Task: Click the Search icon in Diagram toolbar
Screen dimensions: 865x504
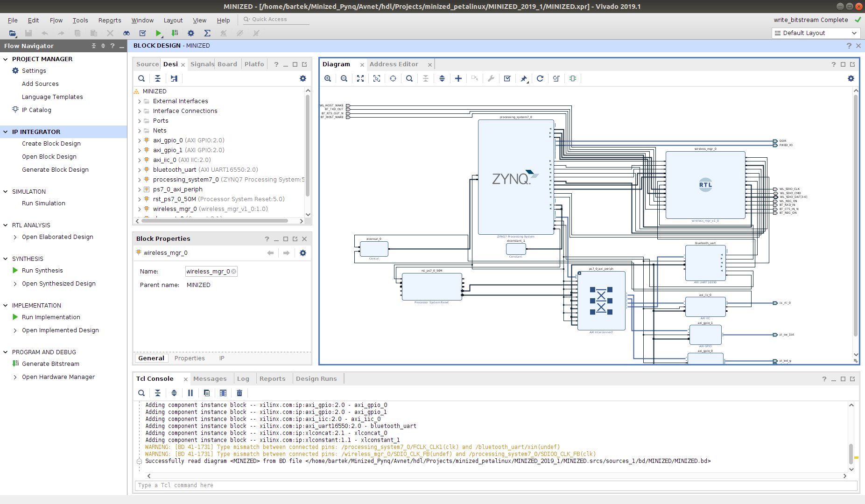Action: point(409,78)
